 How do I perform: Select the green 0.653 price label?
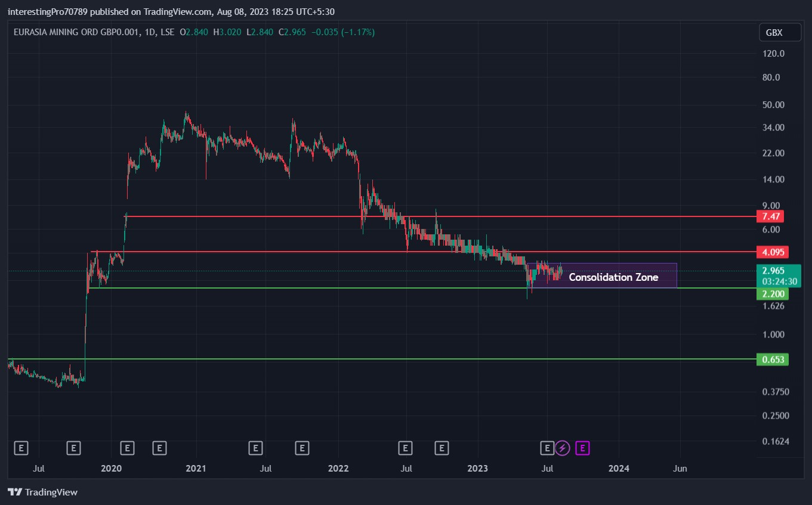pyautogui.click(x=772, y=360)
